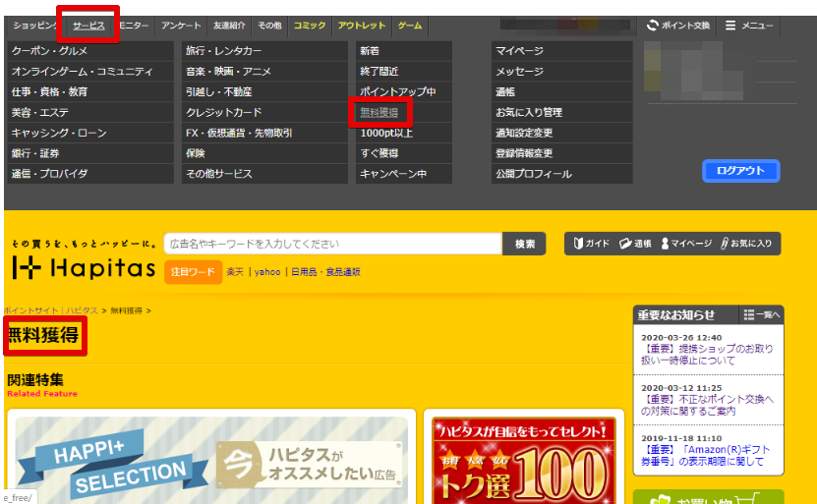Switch to the コミック tab
The width and height of the screenshot is (817, 504).
point(309,25)
